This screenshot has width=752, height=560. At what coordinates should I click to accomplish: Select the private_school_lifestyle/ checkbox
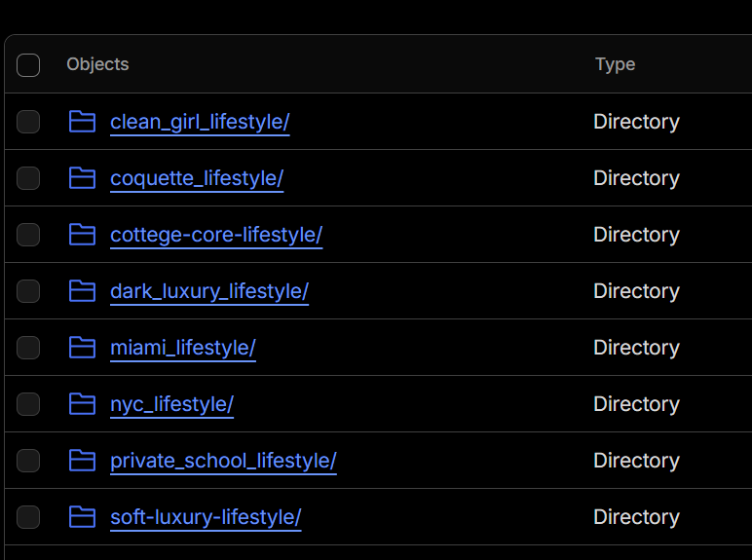click(28, 461)
